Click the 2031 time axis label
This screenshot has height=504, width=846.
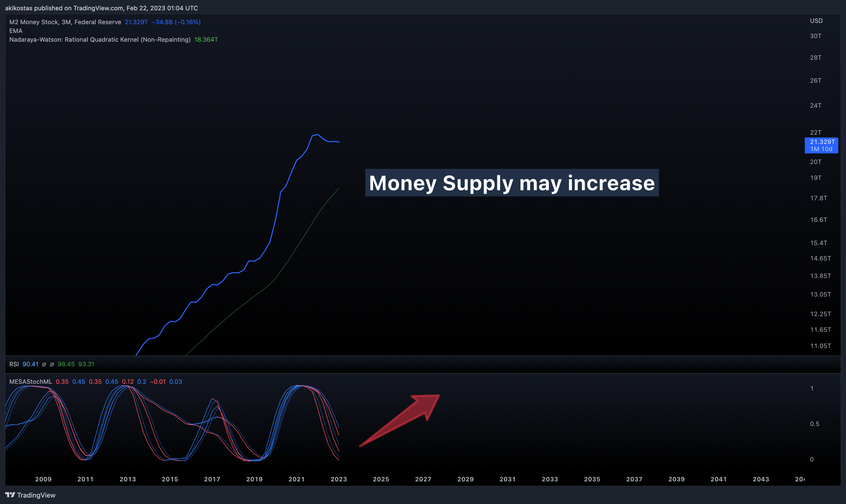click(507, 479)
